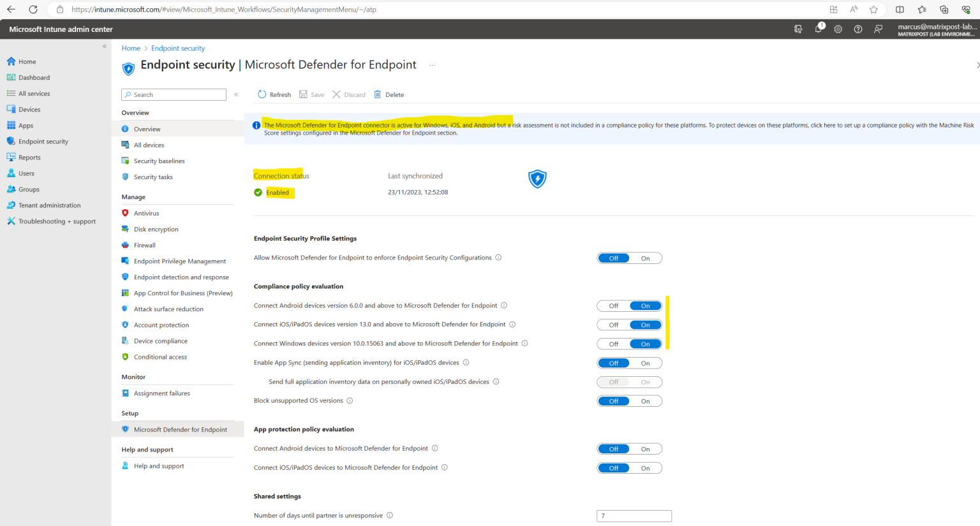Enable App Sync for iOS/iPadOS devices
This screenshot has height=526, width=980.
tap(645, 363)
